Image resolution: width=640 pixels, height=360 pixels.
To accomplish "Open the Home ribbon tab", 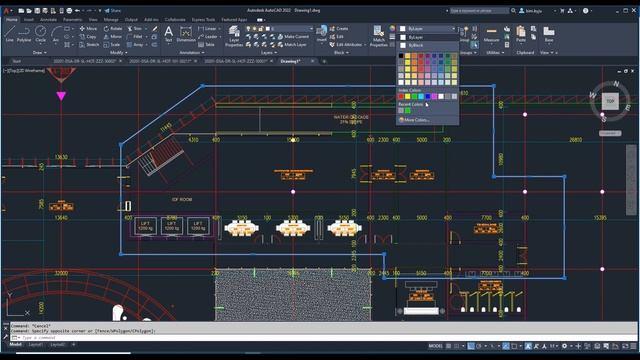I will click(11, 19).
